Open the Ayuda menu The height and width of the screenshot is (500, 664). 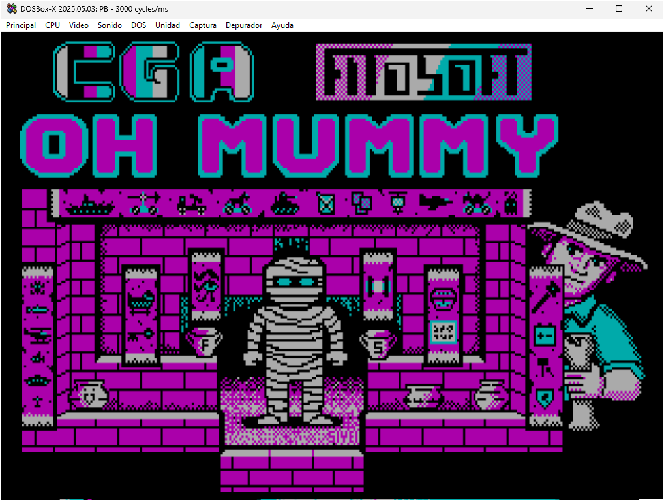pos(282,25)
